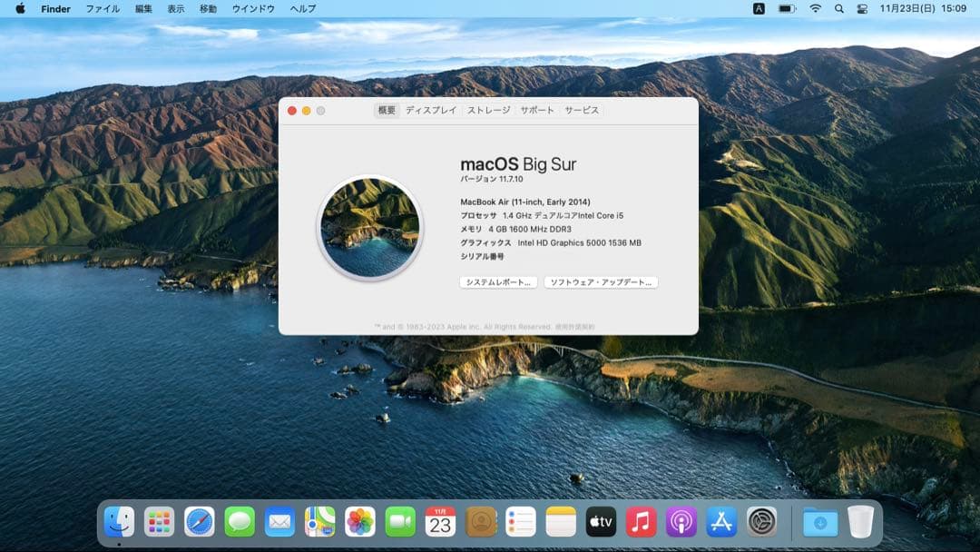Viewport: 980px width, 552px height.
Task: Launch the Messages app
Action: 240,521
